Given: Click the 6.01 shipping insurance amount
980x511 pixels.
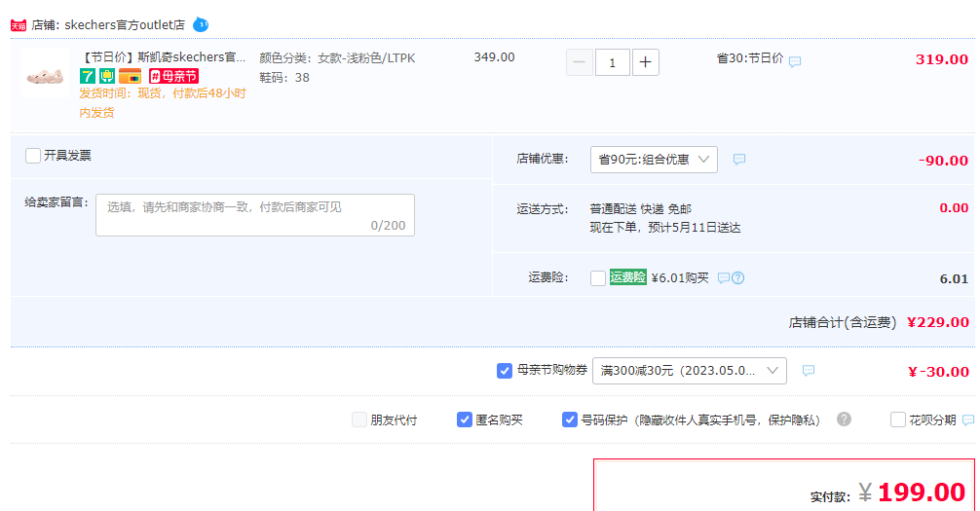Looking at the screenshot, I should point(954,278).
